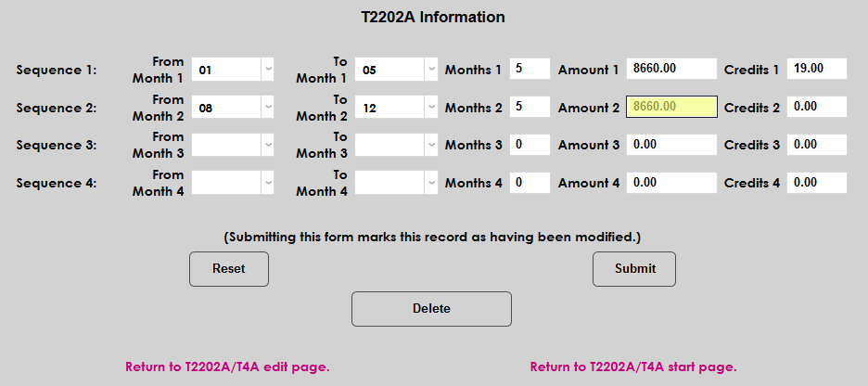868x386 pixels.
Task: Click into the Months 1 field
Action: [530, 69]
